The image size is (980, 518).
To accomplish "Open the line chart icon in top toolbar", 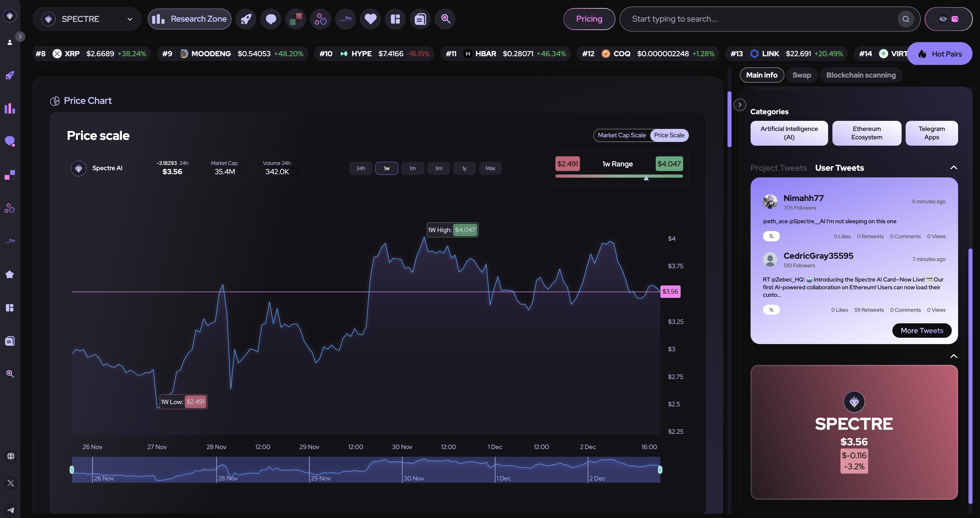I will click(x=345, y=19).
